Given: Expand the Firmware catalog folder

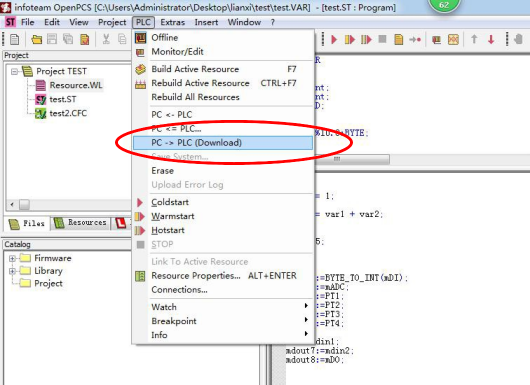Looking at the screenshot, I should pyautogui.click(x=13, y=259).
